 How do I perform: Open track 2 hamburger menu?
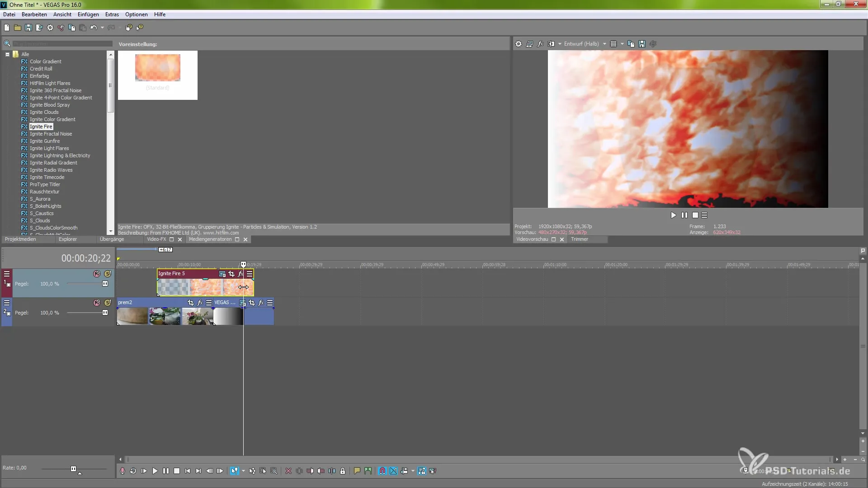[7, 303]
